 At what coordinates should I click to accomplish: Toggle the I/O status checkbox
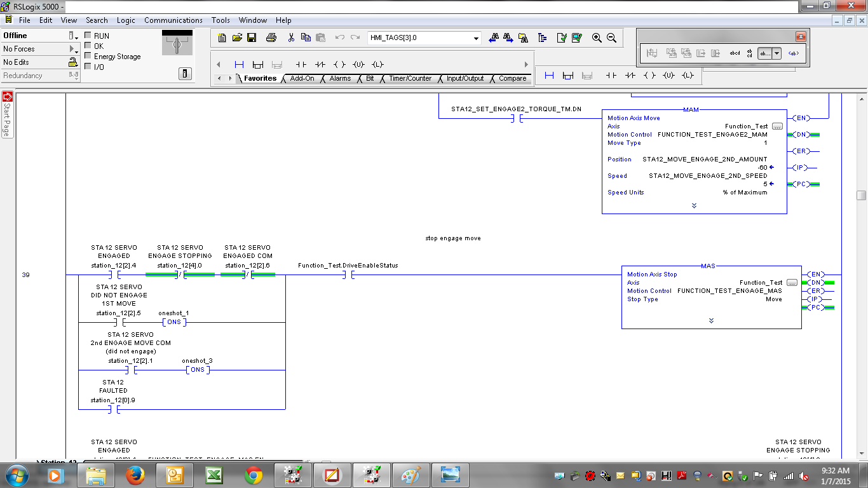coord(88,67)
